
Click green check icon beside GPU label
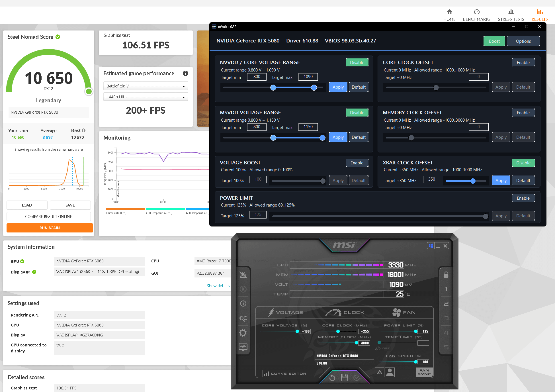22,261
